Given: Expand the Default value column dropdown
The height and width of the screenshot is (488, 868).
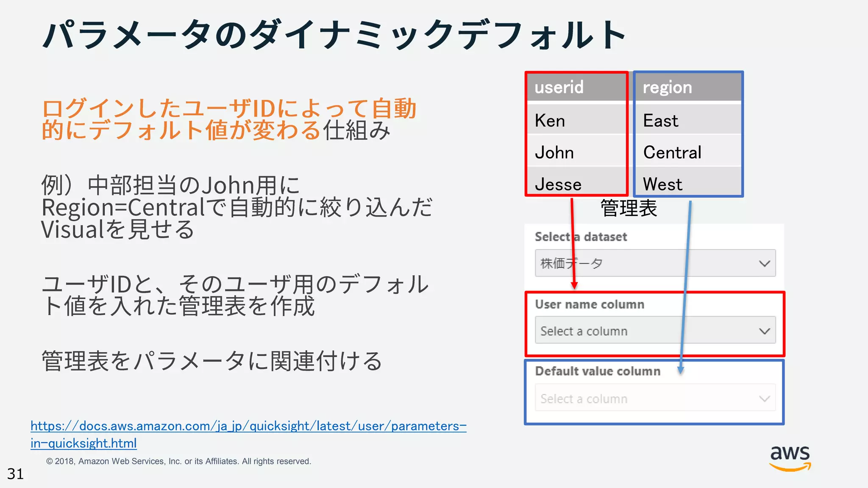Looking at the screenshot, I should pyautogui.click(x=655, y=398).
